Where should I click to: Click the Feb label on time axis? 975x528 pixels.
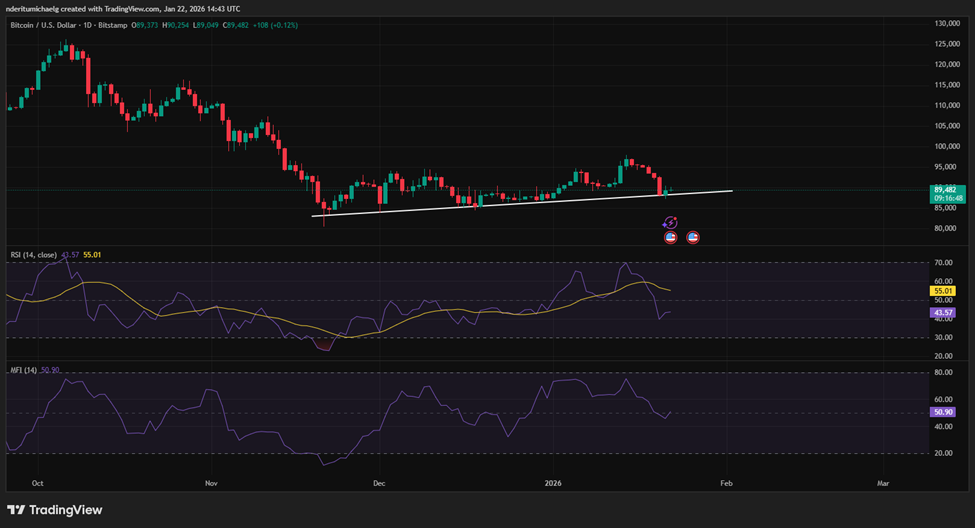tap(726, 483)
